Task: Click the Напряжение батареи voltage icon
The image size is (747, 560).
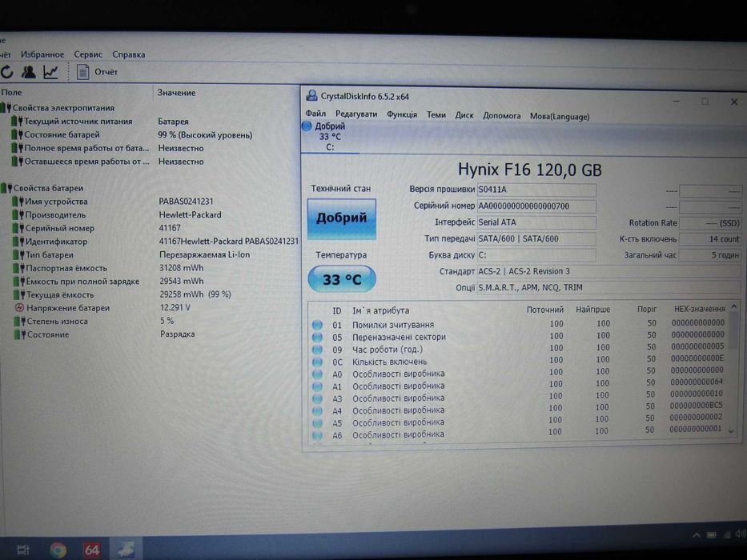Action: 19,308
